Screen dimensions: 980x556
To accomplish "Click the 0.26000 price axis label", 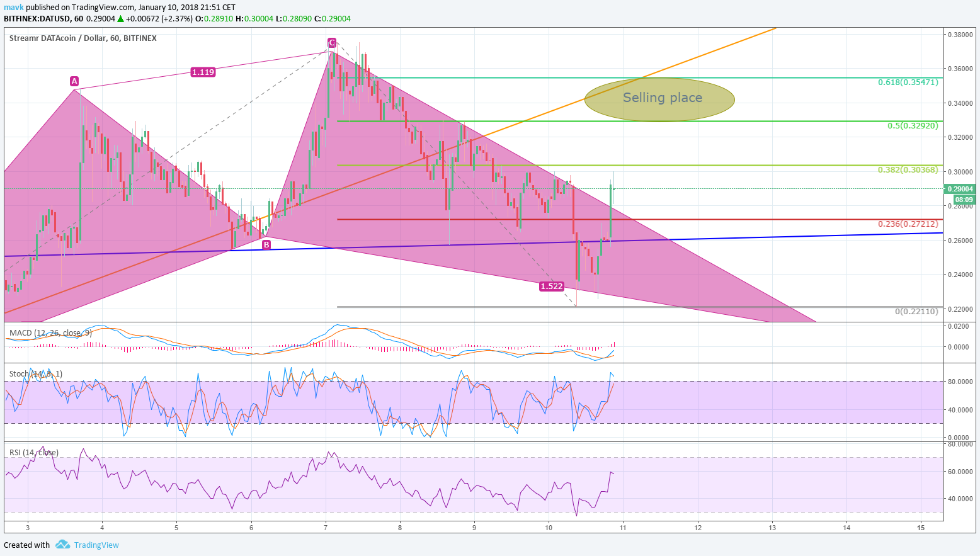I will click(960, 241).
